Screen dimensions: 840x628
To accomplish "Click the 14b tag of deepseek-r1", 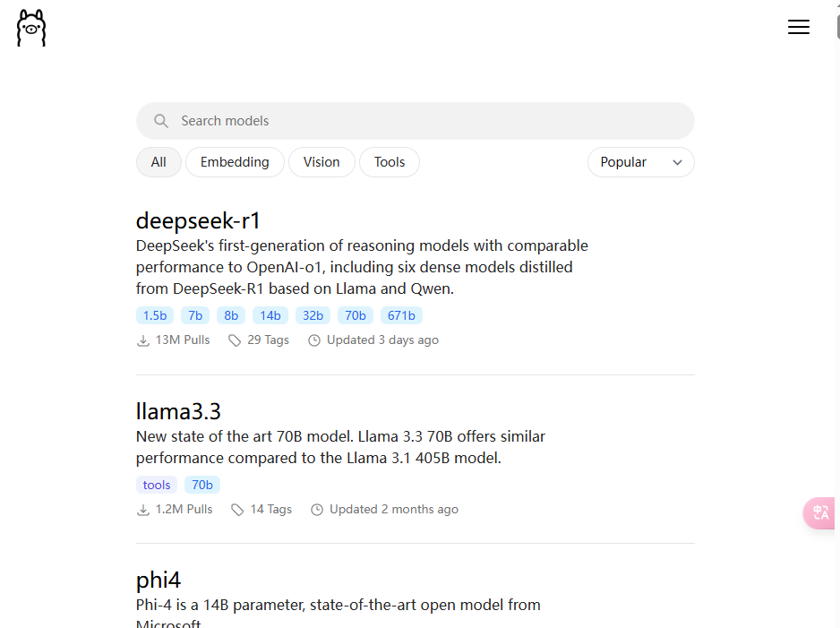I will 270,315.
